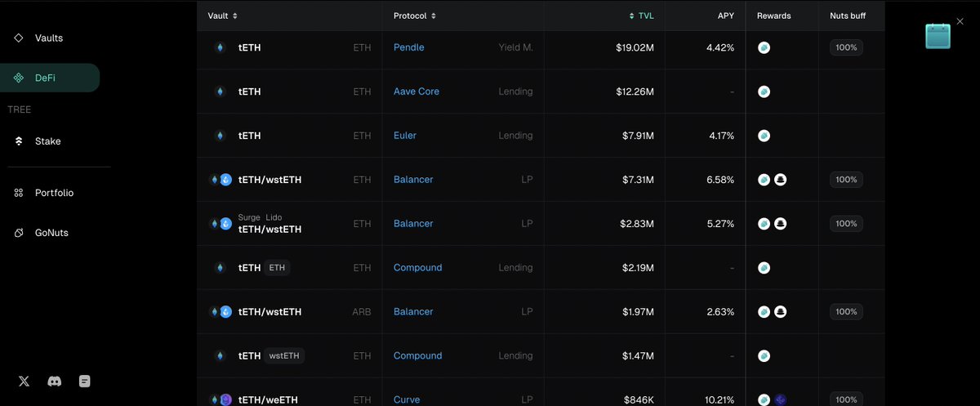The image size is (980, 406).
Task: Sort the table by Protocol column
Action: [x=415, y=16]
